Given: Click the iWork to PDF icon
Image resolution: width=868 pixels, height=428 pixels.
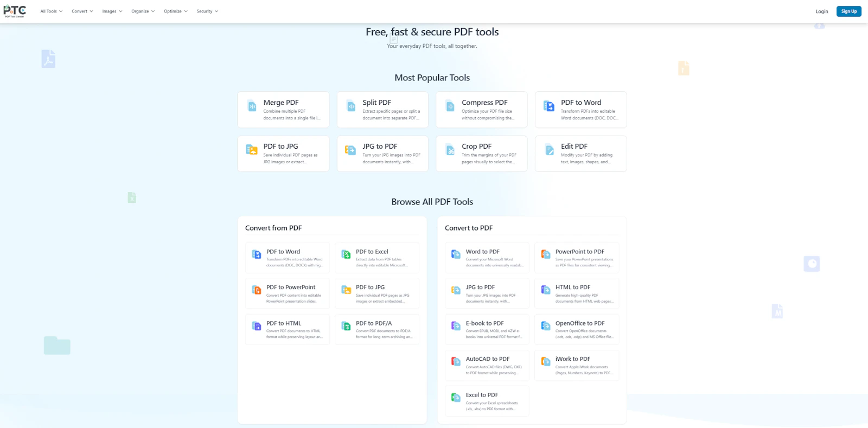Looking at the screenshot, I should [546, 362].
